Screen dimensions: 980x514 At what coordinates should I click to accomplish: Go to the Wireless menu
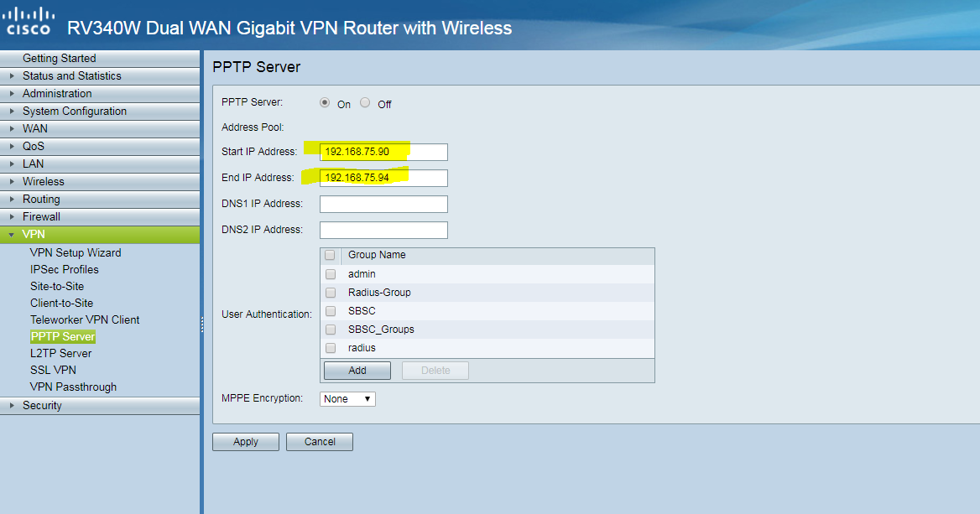tap(100, 181)
